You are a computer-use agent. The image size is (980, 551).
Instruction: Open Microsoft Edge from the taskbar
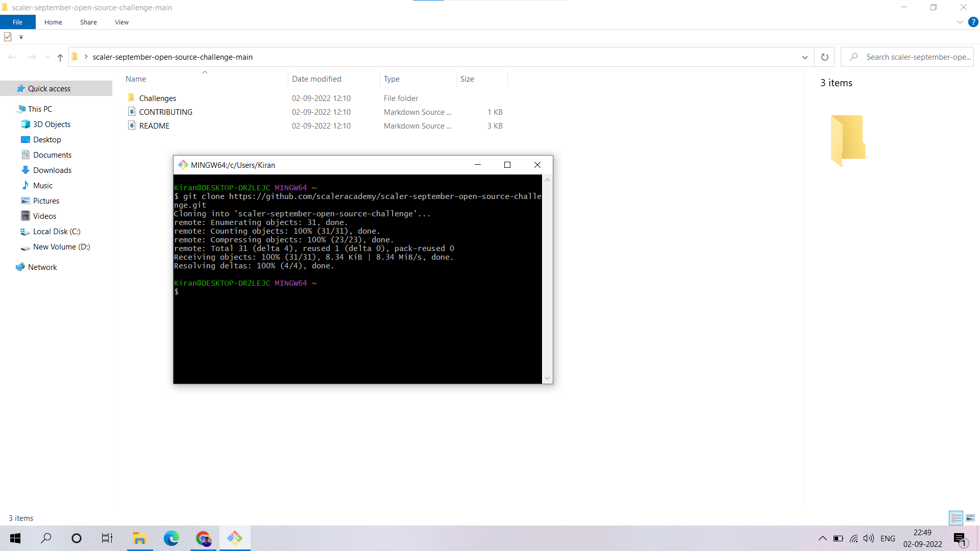[x=171, y=538]
